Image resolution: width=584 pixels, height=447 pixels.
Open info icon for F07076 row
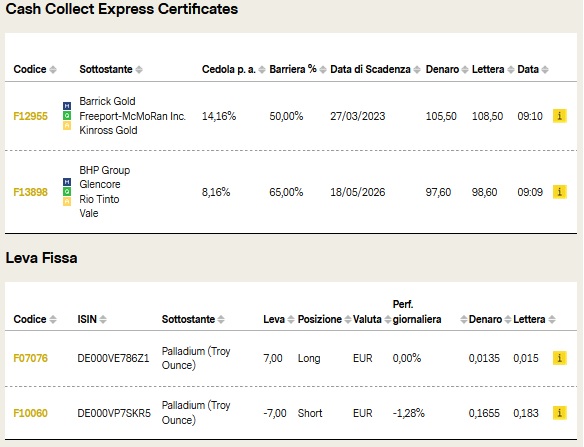tap(559, 358)
